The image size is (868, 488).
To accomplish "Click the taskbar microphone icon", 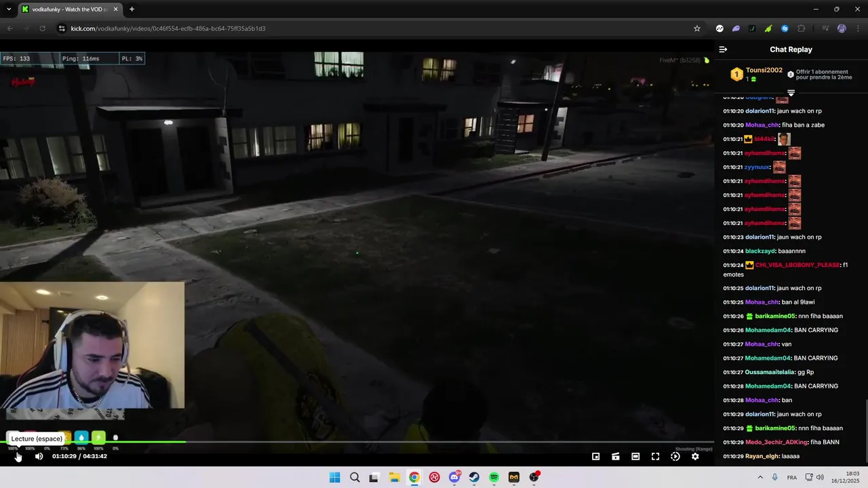I will (774, 477).
